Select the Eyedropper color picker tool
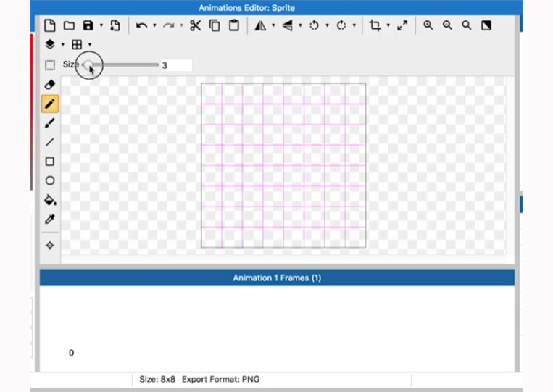This screenshot has width=553, height=392. (x=50, y=220)
